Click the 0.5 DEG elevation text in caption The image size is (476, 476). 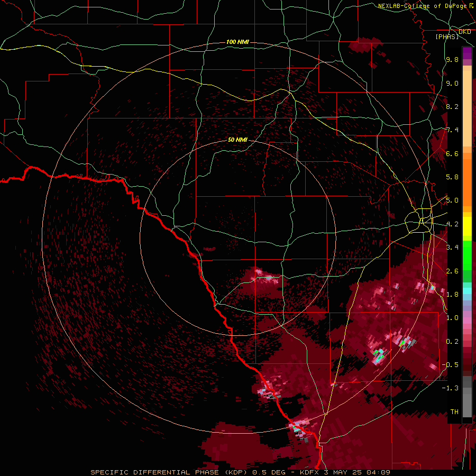tap(269, 472)
